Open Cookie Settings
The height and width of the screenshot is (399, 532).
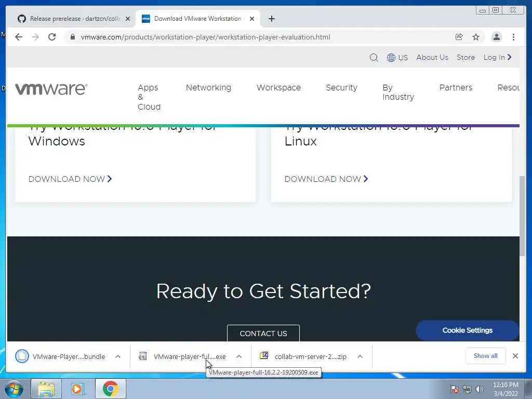(x=467, y=330)
